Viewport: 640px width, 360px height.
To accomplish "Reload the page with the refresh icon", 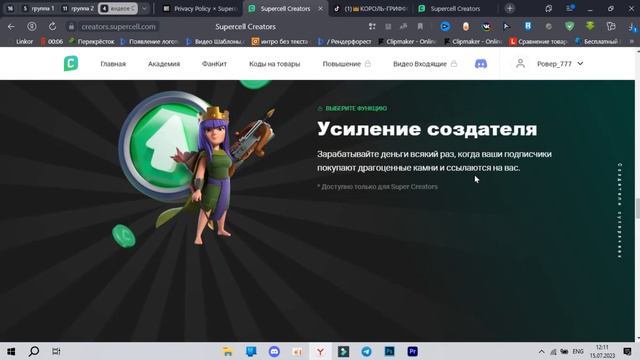I will [x=52, y=27].
